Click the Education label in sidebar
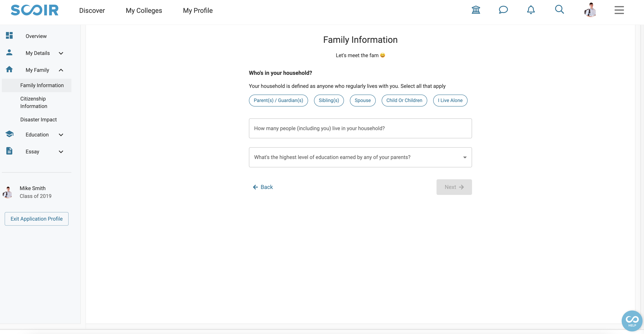The image size is (644, 334). click(37, 135)
